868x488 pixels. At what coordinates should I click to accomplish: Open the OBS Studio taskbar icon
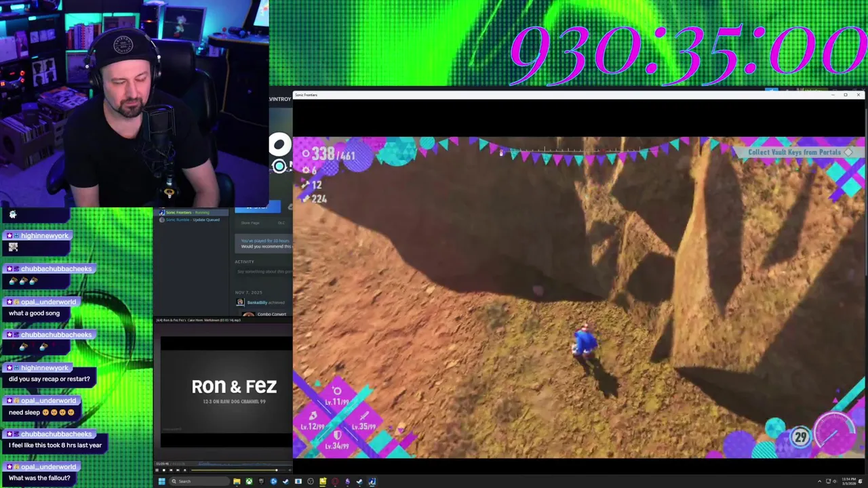pos(311,481)
